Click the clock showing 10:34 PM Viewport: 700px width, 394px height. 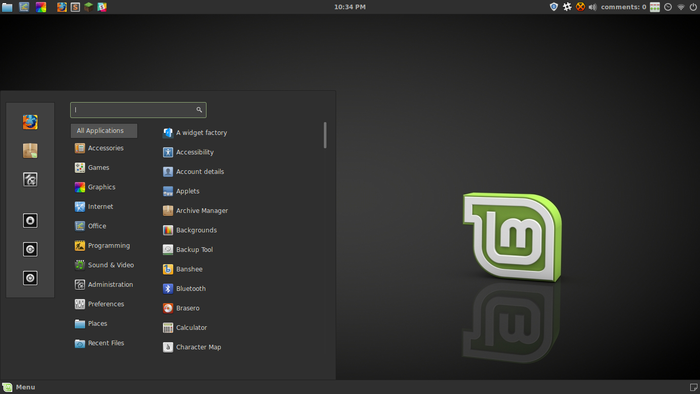(350, 7)
